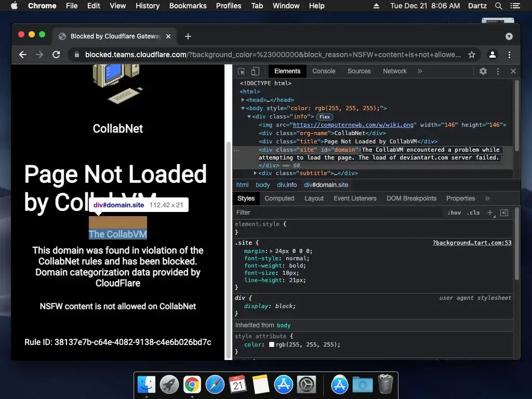Click the DevTools elements panel scrollbar
Screen dimensions: 532x399
[x=517, y=115]
